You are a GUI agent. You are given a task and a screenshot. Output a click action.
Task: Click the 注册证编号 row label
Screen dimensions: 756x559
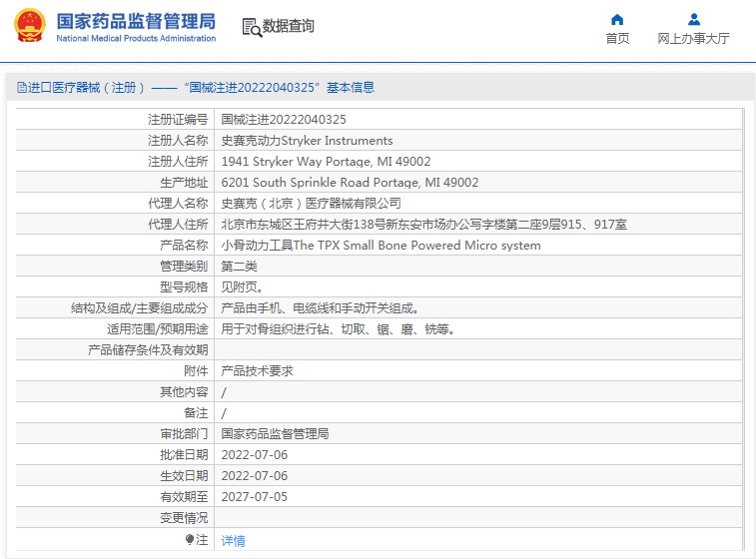(x=178, y=120)
